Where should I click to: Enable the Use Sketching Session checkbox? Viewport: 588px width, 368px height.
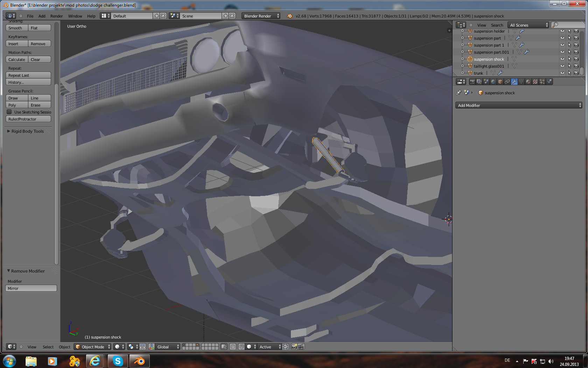(9, 112)
